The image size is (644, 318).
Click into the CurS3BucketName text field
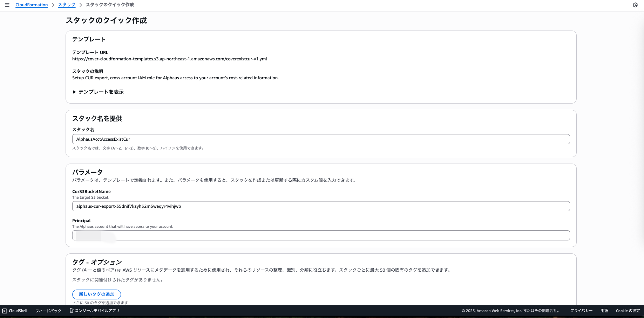321,206
